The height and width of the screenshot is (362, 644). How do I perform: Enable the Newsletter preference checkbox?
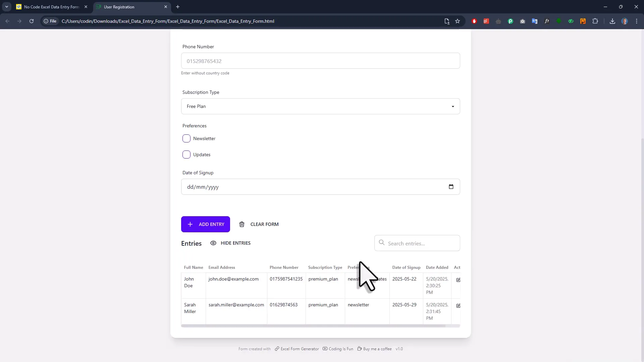[x=186, y=138]
